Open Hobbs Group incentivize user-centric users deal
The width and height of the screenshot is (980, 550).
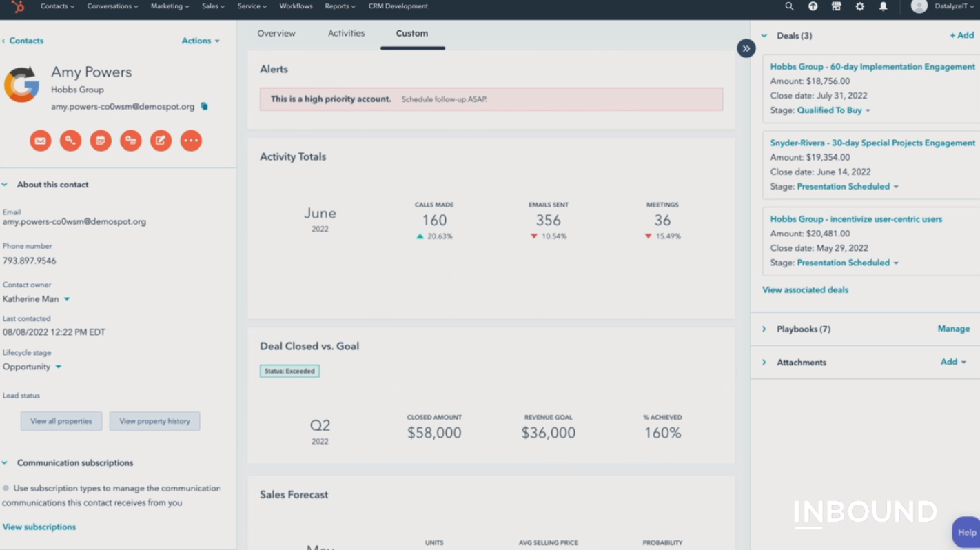(x=856, y=219)
